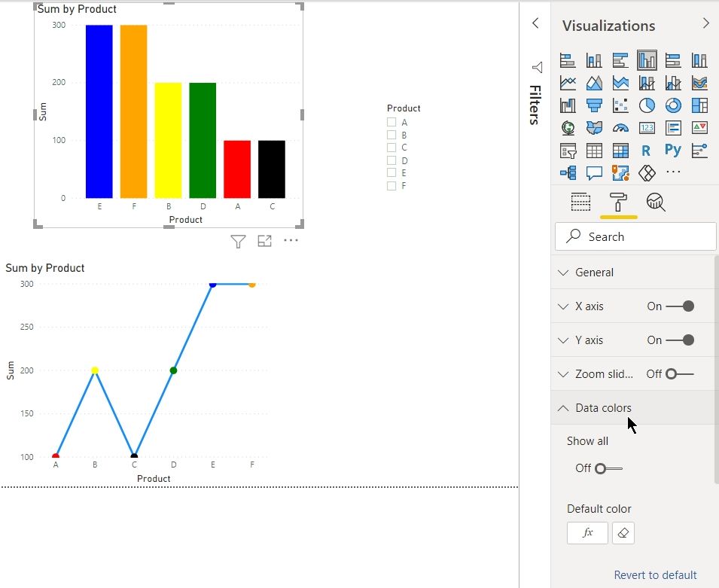This screenshot has height=588, width=719.
Task: Choose the Area chart visual
Action: pyautogui.click(x=594, y=83)
